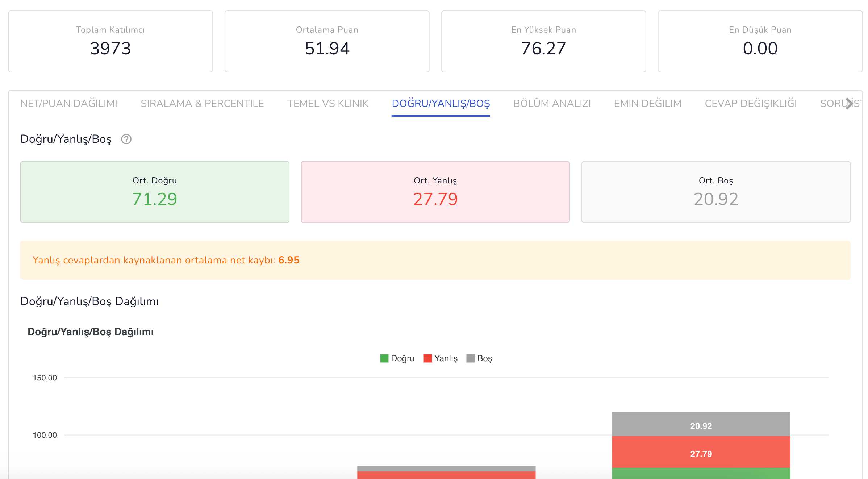Toggle the Doğru series in chart legend
868x479 pixels.
tap(397, 358)
